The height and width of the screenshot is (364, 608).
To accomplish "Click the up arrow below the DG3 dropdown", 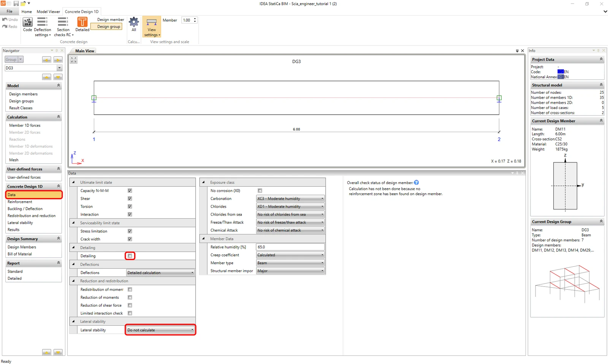I will (47, 77).
